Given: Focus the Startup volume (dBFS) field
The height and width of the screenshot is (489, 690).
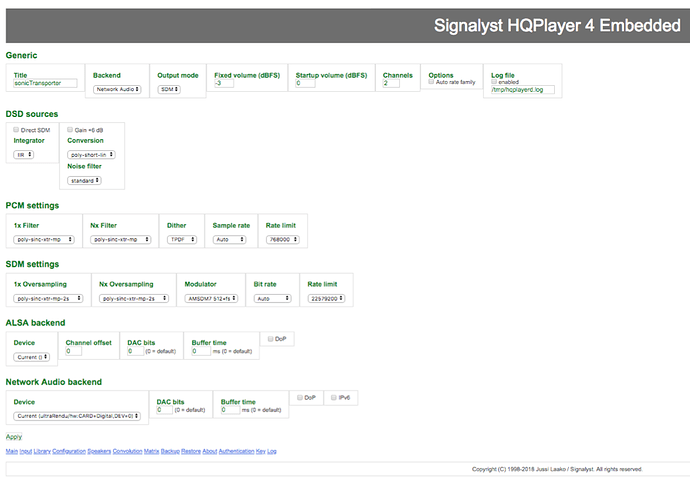Looking at the screenshot, I should 305,83.
